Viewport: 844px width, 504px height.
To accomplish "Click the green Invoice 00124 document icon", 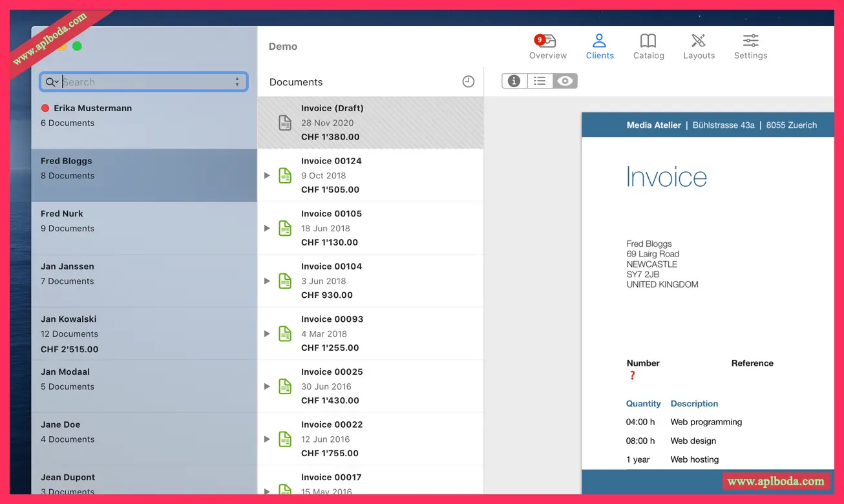I will [x=285, y=176].
